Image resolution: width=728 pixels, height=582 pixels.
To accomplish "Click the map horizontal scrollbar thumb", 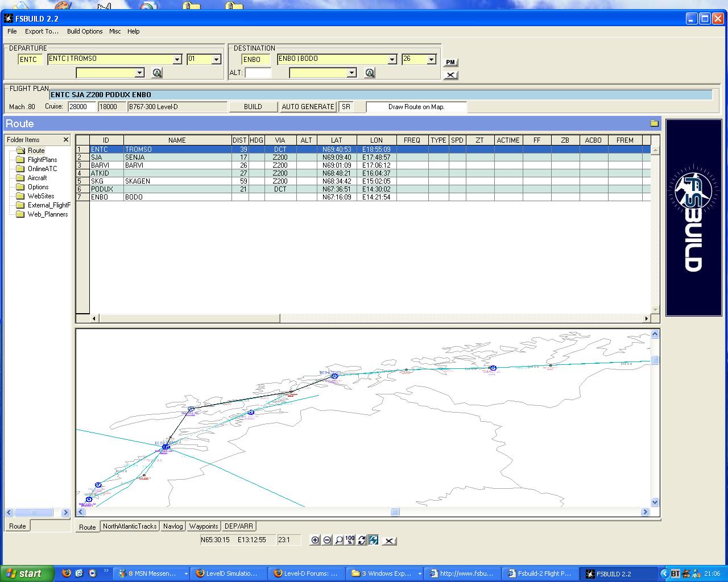I will [395, 512].
